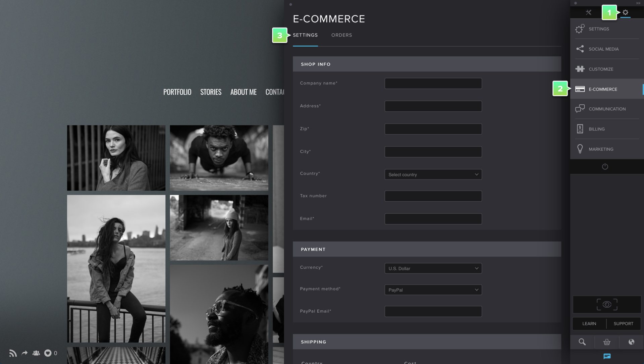Open the Stories site link
The height and width of the screenshot is (364, 644).
[211, 92]
